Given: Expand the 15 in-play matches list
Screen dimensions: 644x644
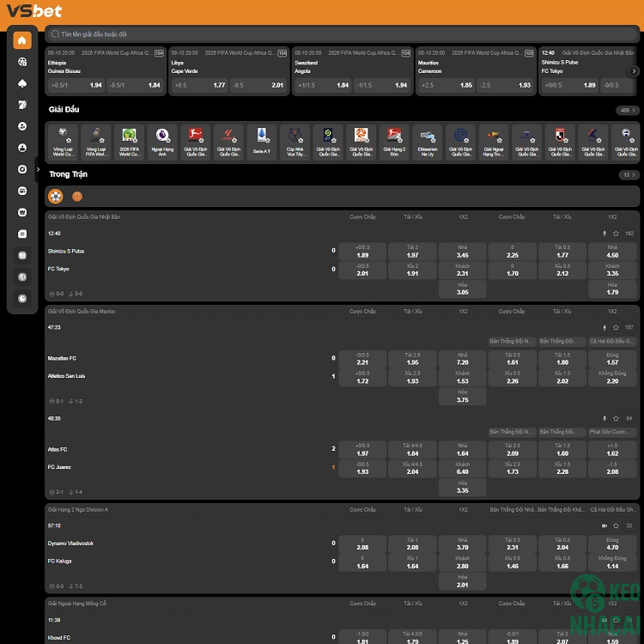Looking at the screenshot, I should pos(629,175).
